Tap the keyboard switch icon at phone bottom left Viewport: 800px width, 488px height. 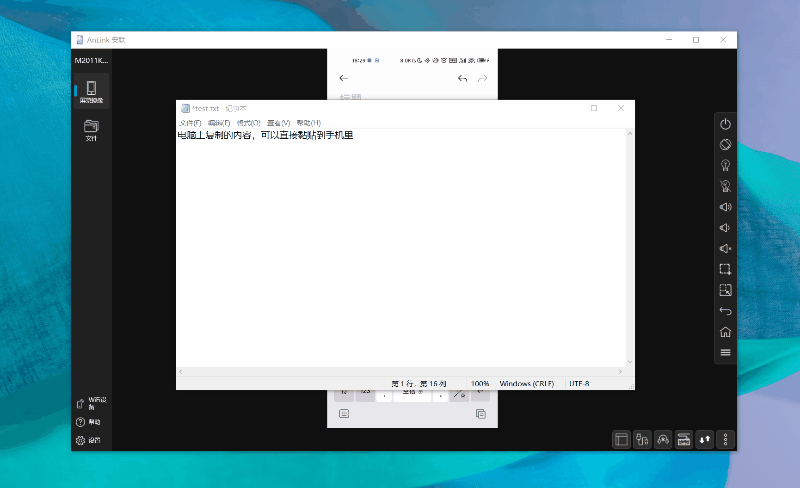coord(344,413)
